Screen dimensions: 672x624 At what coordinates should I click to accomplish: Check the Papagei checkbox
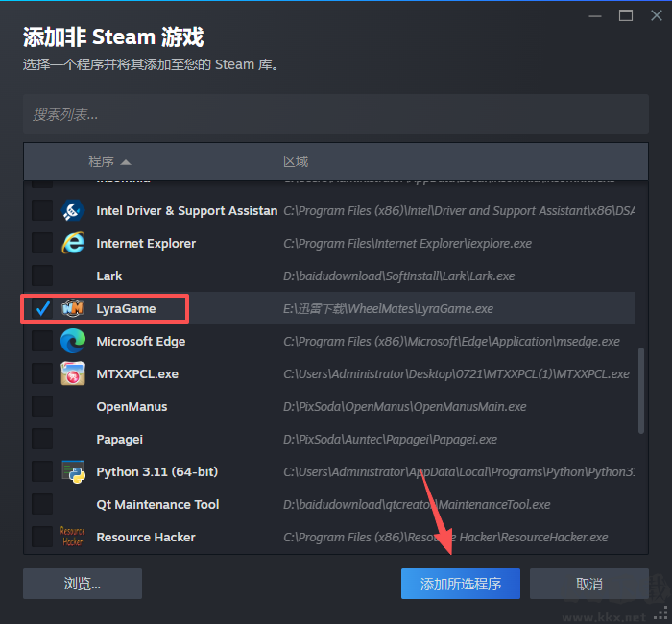click(x=42, y=439)
